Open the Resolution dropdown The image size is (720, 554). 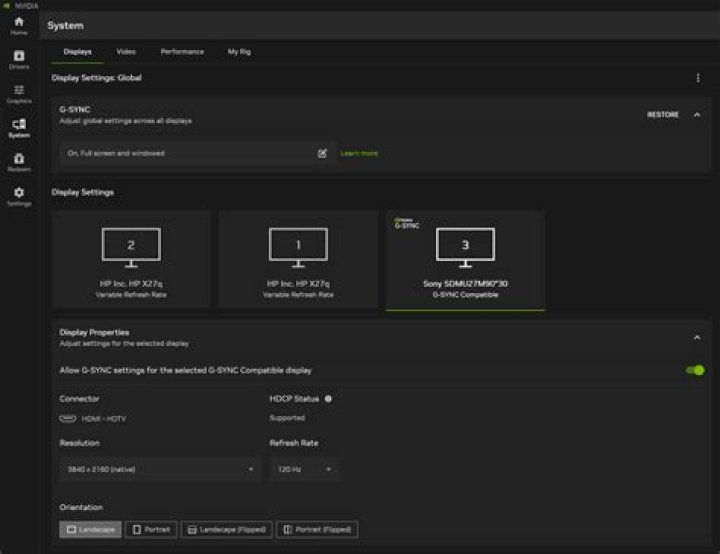pos(160,469)
